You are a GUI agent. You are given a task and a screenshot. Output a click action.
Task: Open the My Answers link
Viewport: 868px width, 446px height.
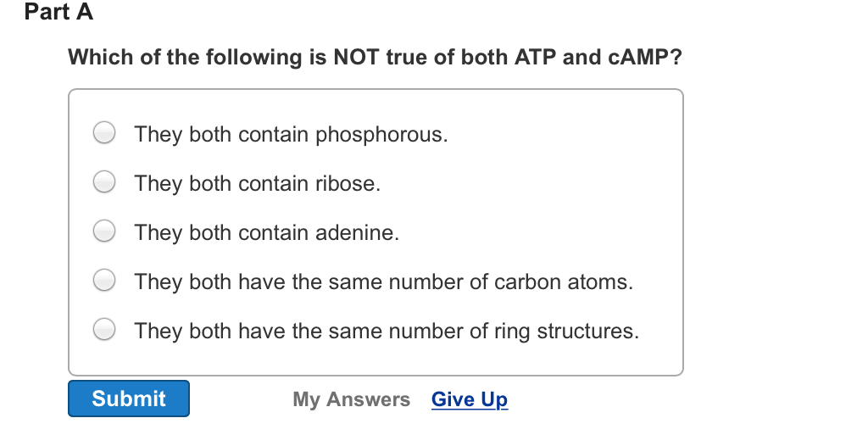click(x=351, y=399)
